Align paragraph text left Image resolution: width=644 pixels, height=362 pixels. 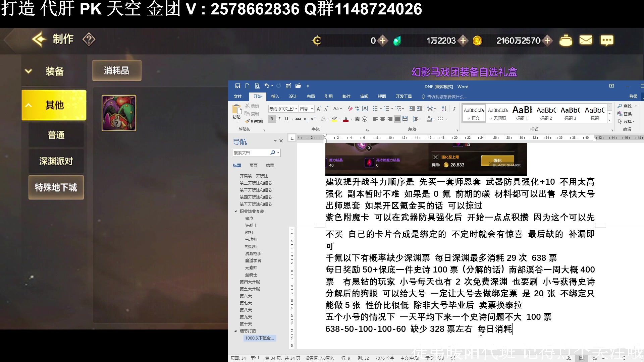coord(375,119)
